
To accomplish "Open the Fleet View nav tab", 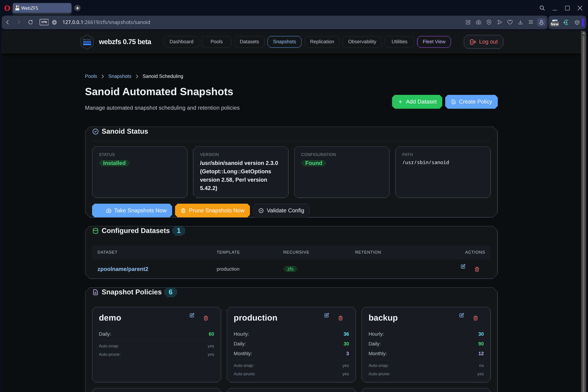I will 434,42.
